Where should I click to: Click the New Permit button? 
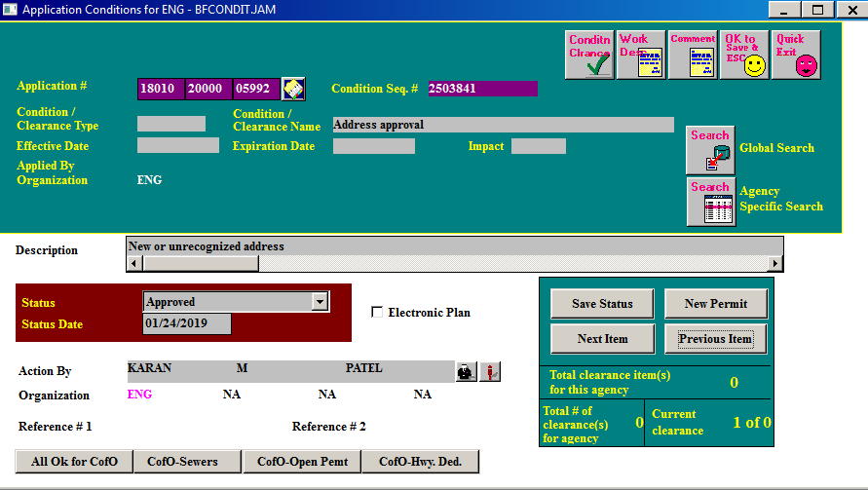(716, 304)
